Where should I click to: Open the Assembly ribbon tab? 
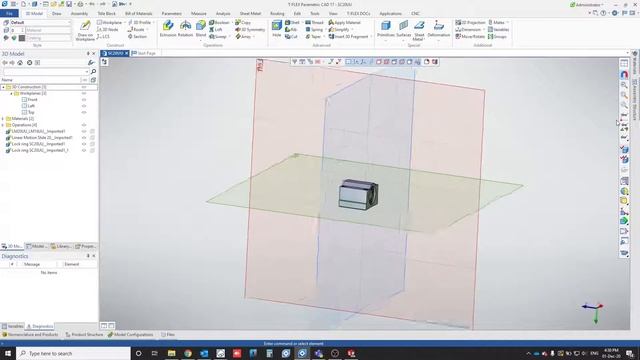pyautogui.click(x=79, y=13)
